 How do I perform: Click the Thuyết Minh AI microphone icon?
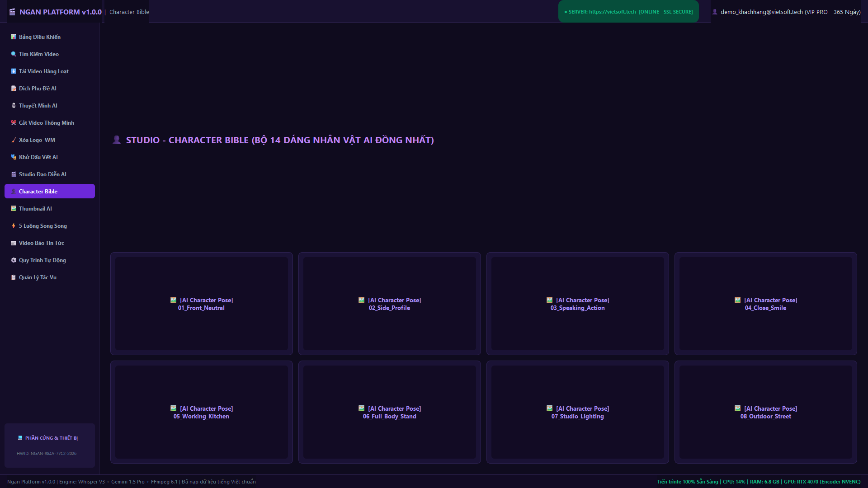(14, 106)
